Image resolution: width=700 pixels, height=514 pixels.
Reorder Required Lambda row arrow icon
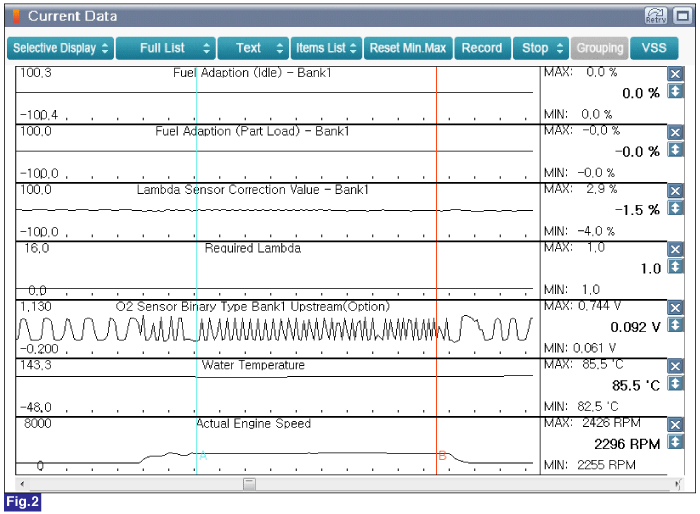click(x=675, y=267)
